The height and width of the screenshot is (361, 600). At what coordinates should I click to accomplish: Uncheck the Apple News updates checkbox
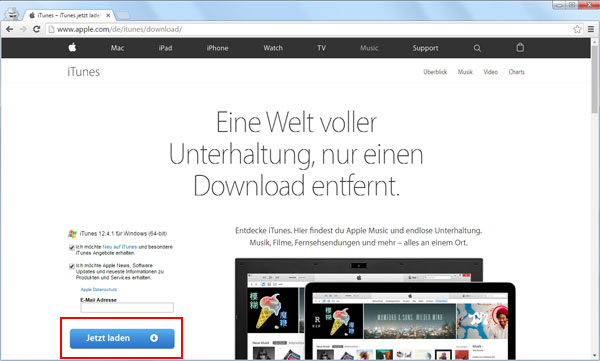(72, 266)
